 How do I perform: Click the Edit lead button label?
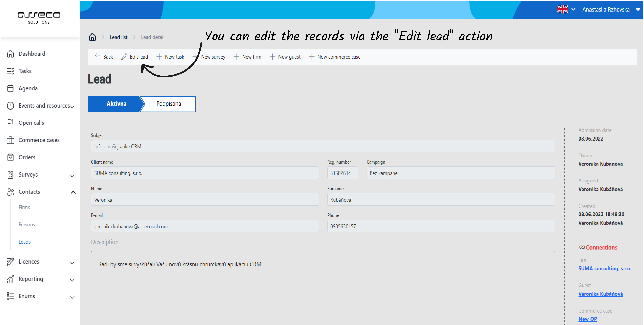pos(139,57)
